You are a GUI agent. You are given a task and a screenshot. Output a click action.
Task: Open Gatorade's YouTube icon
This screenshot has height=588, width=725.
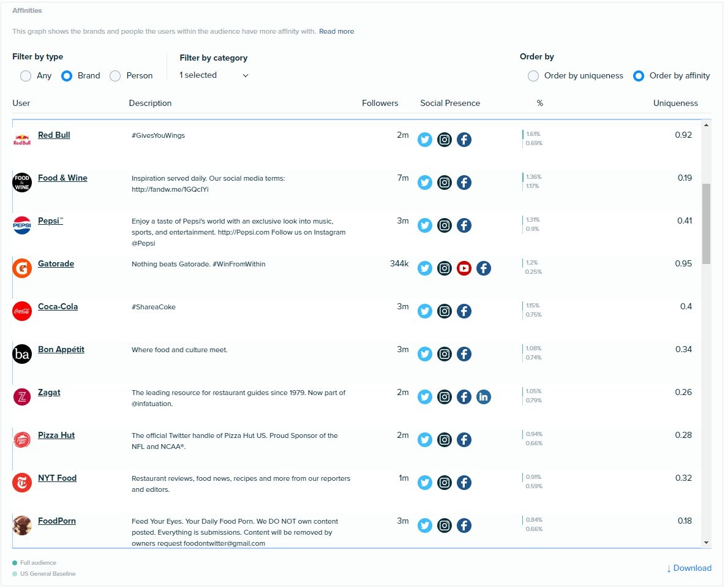click(464, 268)
